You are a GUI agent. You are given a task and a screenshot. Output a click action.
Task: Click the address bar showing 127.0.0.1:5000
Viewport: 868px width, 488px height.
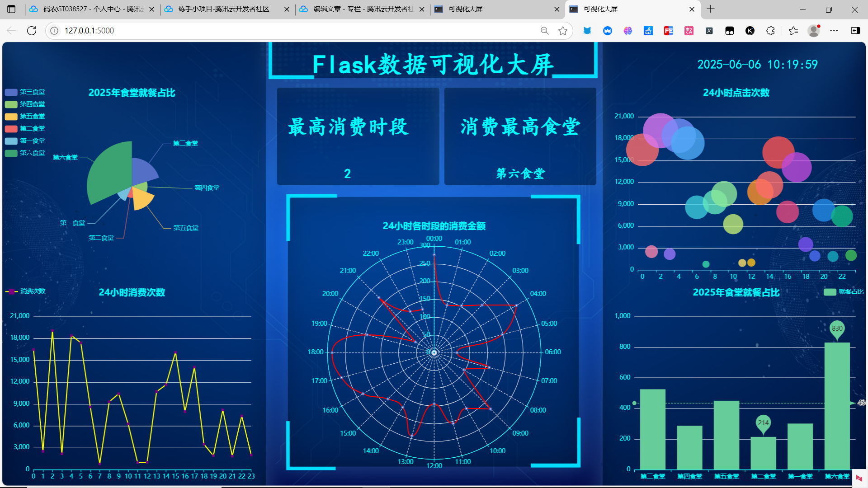point(298,31)
